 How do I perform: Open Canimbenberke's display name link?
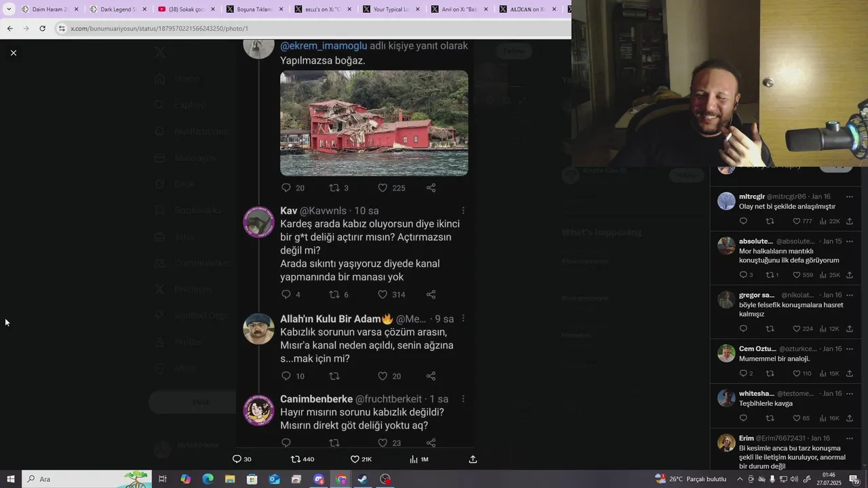click(x=316, y=399)
